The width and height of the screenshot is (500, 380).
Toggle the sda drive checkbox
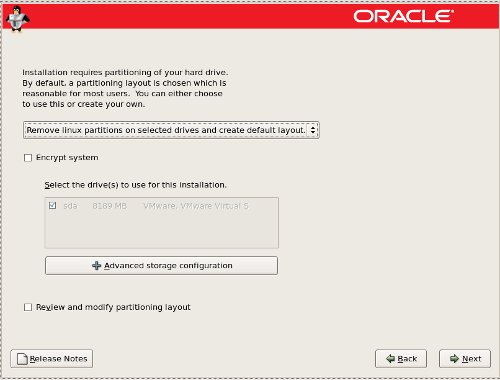(x=52, y=205)
